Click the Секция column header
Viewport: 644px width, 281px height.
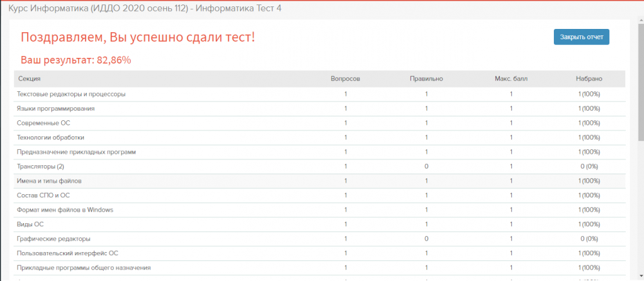(x=29, y=78)
